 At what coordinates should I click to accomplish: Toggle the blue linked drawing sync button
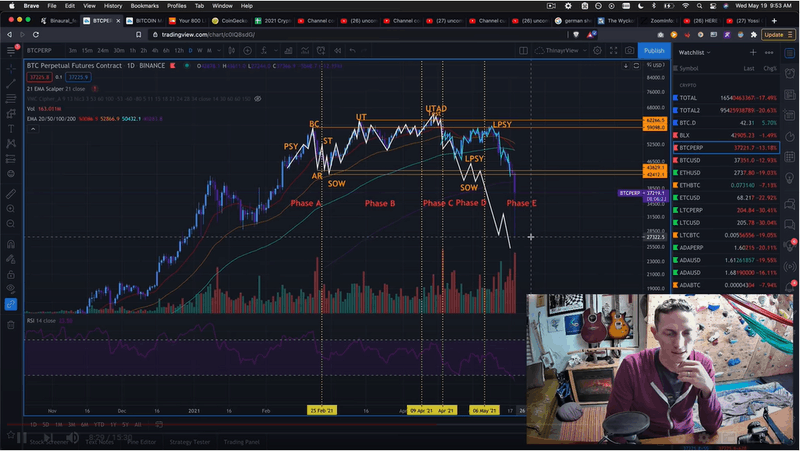[x=11, y=304]
